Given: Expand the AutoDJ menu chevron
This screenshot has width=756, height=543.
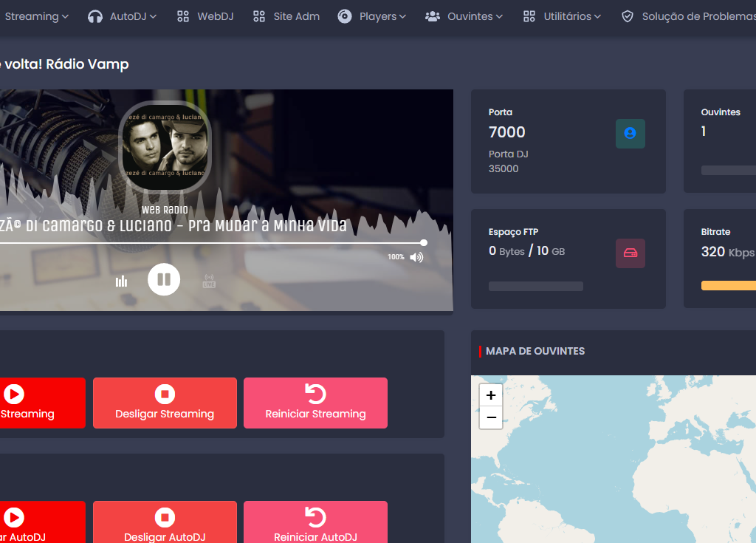Looking at the screenshot, I should [x=153, y=17].
